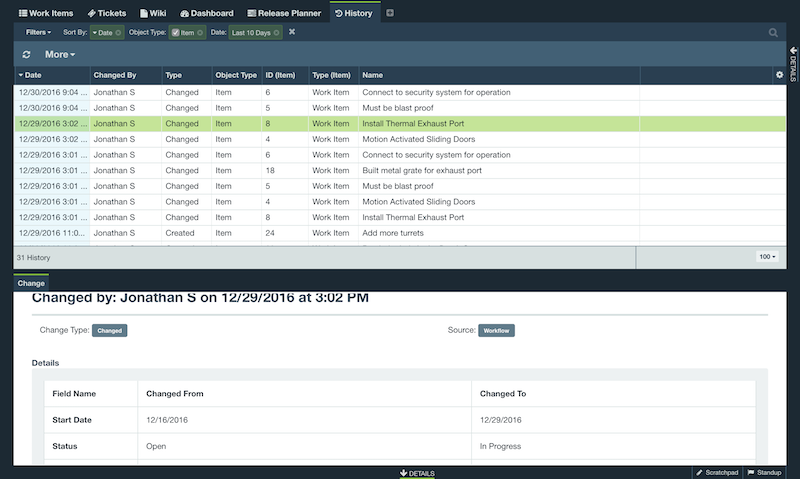The width and height of the screenshot is (800, 479).
Task: Select the Built metal grate for exhaust port row
Action: pyautogui.click(x=400, y=170)
